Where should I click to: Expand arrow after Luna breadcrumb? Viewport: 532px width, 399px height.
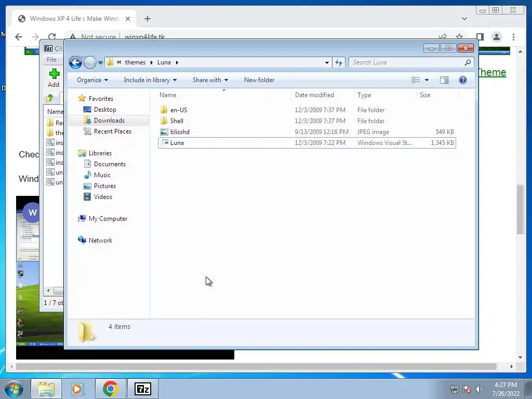pyautogui.click(x=177, y=62)
